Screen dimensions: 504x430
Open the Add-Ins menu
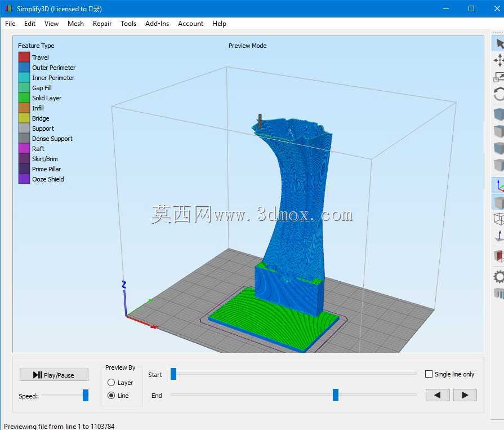point(157,24)
